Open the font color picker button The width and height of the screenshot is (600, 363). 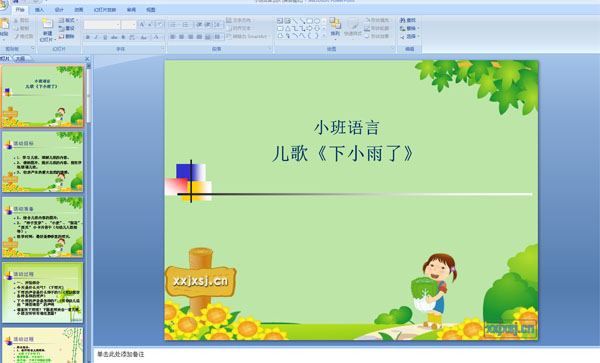coord(157,37)
